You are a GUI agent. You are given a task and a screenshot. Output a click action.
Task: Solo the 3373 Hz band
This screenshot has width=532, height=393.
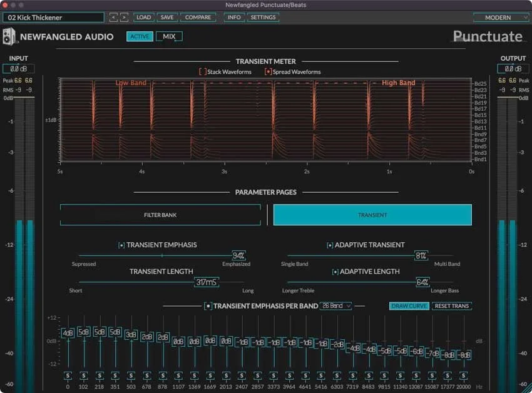(274, 375)
